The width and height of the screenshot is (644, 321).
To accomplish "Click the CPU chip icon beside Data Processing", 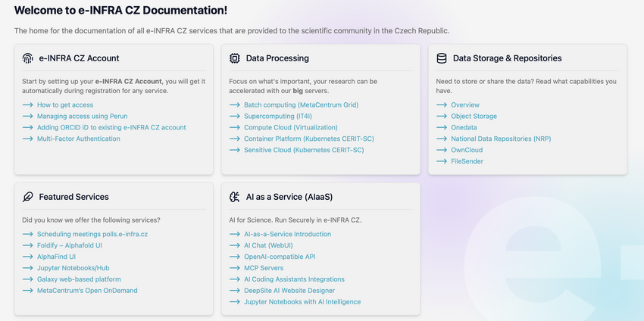I will point(235,58).
